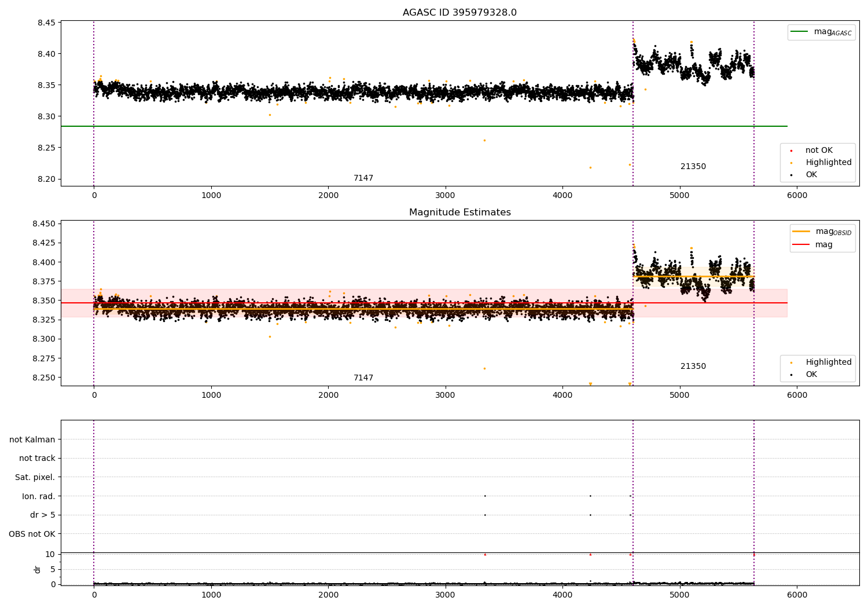Click the 8.45 y-axis tick label
The image size is (868, 608).
[x=46, y=23]
